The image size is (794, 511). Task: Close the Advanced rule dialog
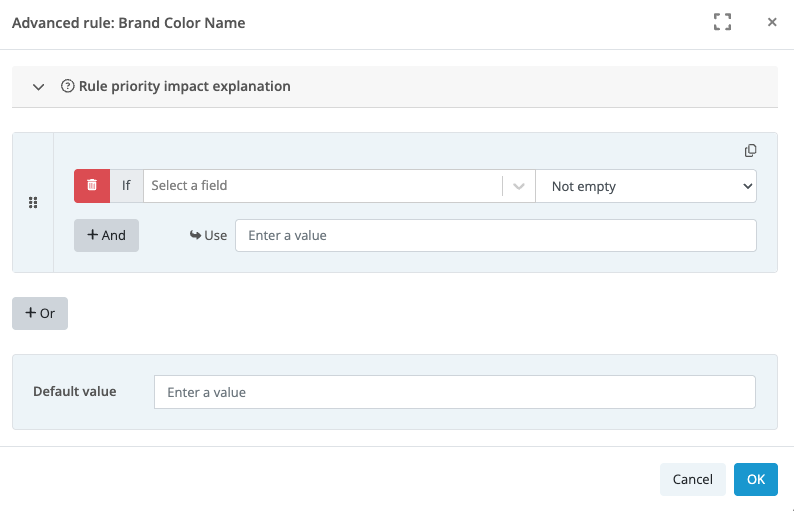click(x=772, y=22)
